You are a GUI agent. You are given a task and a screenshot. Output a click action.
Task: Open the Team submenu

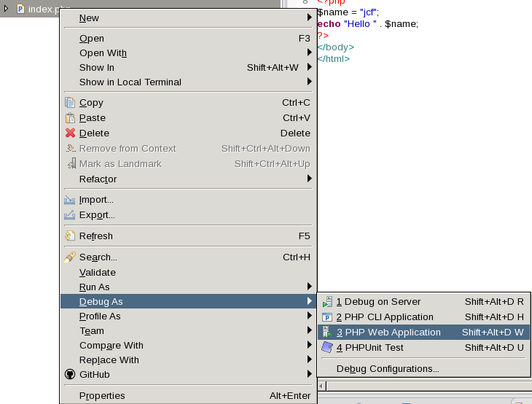coord(188,330)
